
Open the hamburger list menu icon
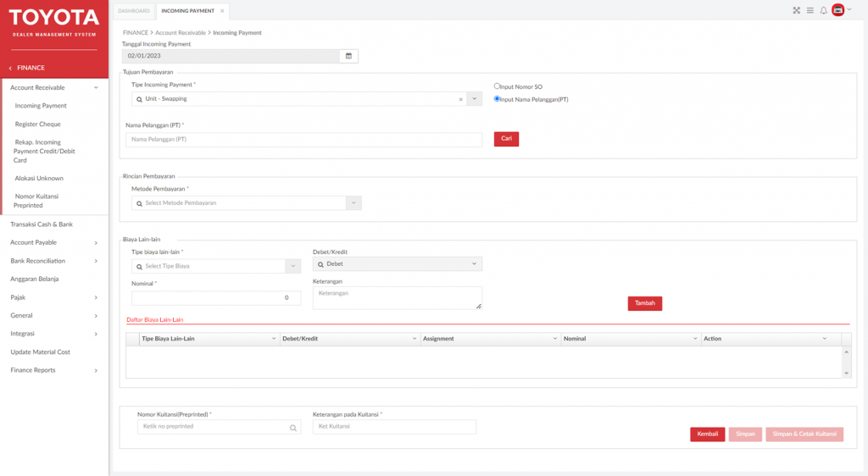(x=810, y=10)
